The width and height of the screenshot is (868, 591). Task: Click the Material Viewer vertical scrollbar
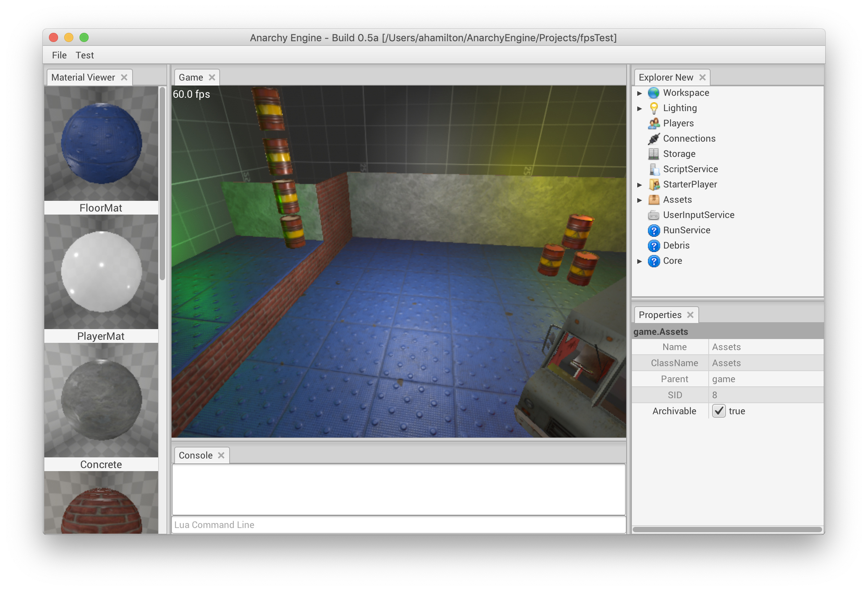click(162, 183)
